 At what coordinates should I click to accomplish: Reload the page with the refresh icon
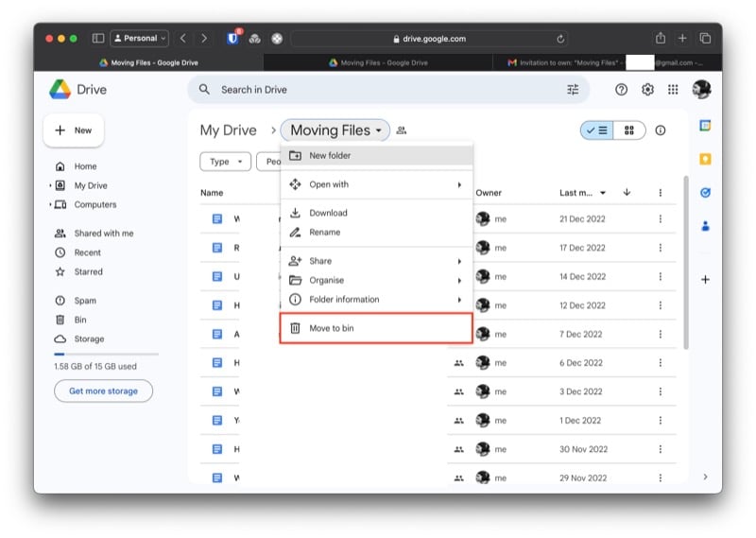(x=559, y=39)
